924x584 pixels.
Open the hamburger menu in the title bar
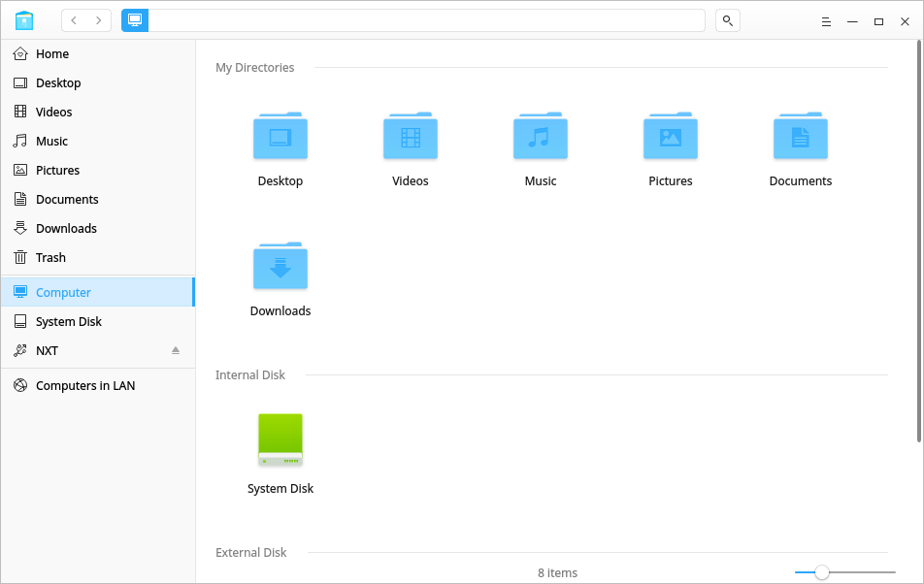pos(826,21)
